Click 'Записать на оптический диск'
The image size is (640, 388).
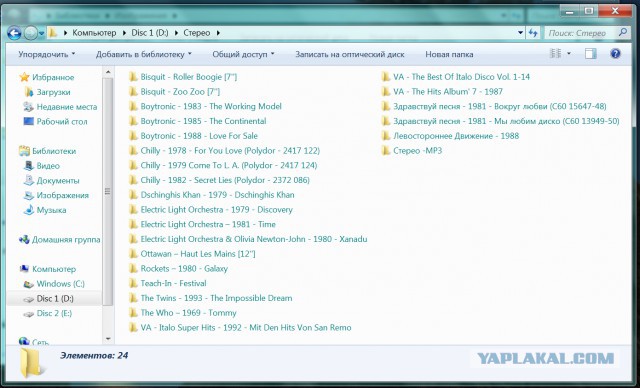(x=350, y=54)
